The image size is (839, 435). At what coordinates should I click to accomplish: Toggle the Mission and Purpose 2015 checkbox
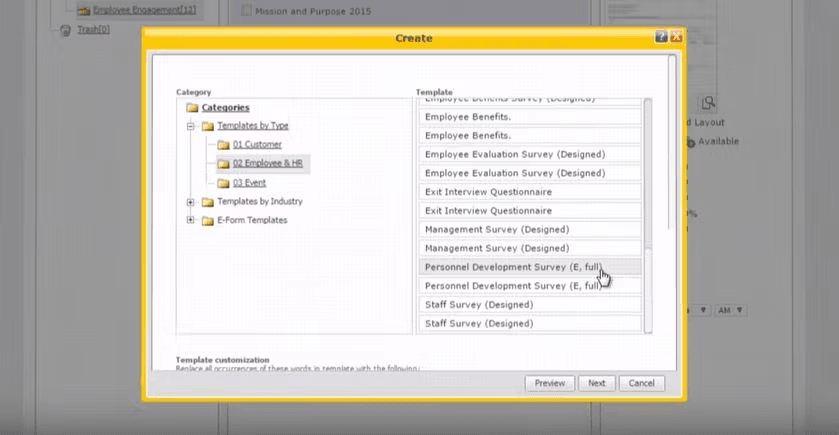246,11
